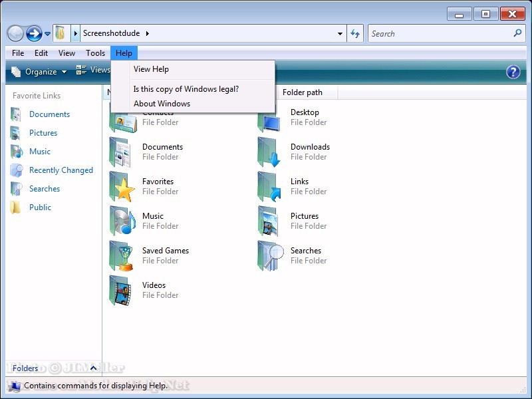Select the Music folder icon in file list
Image resolution: width=532 pixels, height=399 pixels.
tap(122, 221)
